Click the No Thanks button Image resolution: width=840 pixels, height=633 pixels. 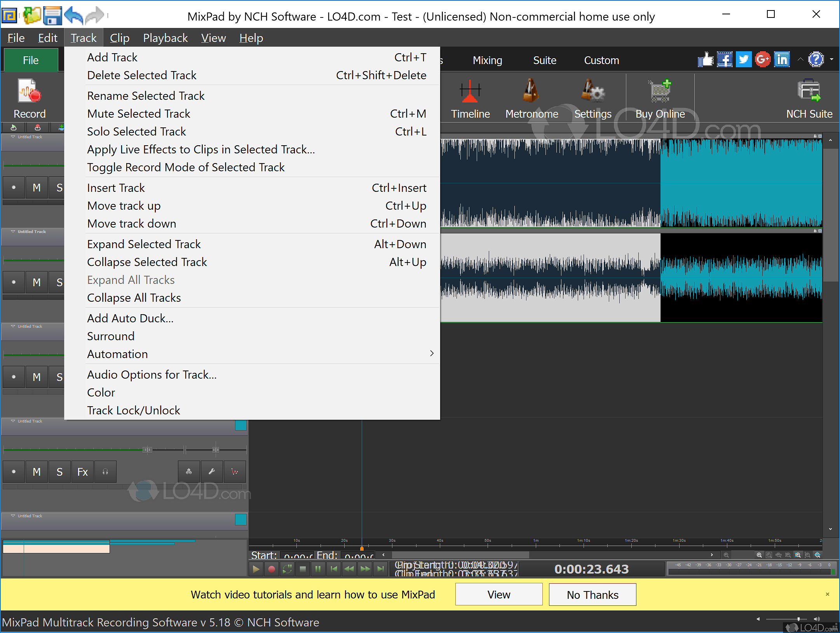(x=592, y=595)
